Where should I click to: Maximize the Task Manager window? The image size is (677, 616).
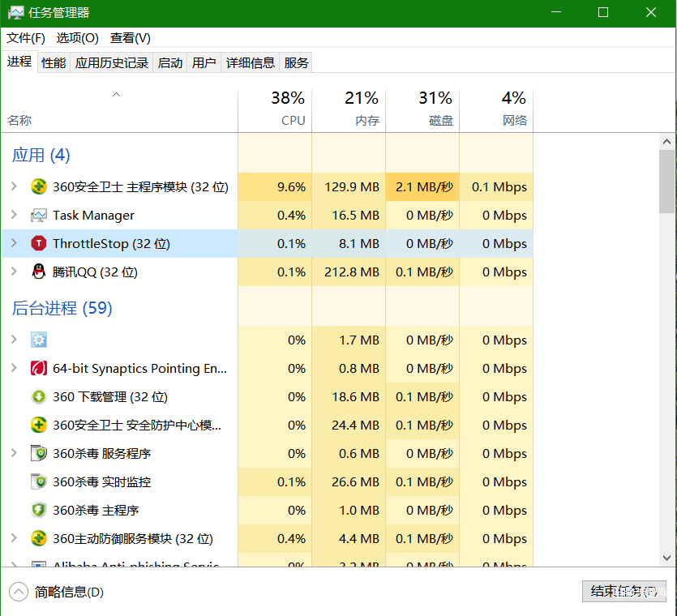tap(603, 12)
